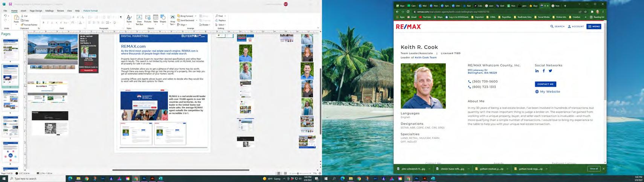
Task: Click the RE/MAX logo
Action: [408, 26]
